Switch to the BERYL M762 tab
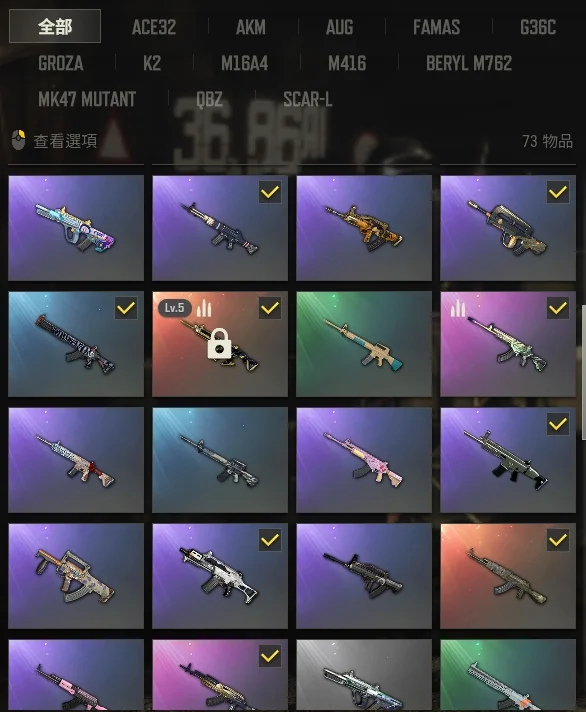Viewport: 586px width, 712px height. click(469, 63)
